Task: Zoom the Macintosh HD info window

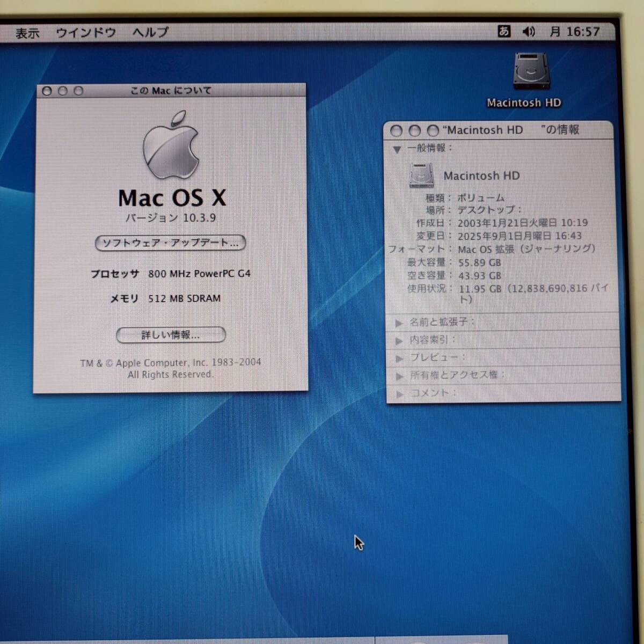Action: pyautogui.click(x=433, y=130)
